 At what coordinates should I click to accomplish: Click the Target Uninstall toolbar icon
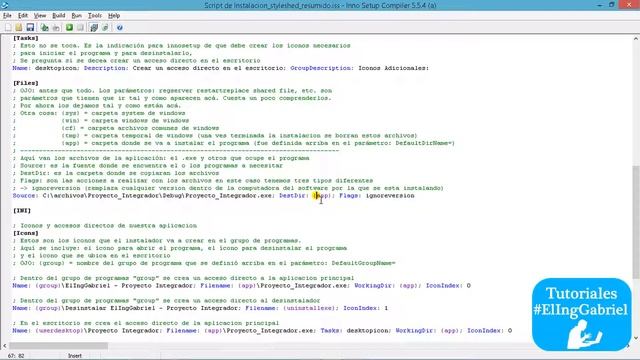[105, 27]
